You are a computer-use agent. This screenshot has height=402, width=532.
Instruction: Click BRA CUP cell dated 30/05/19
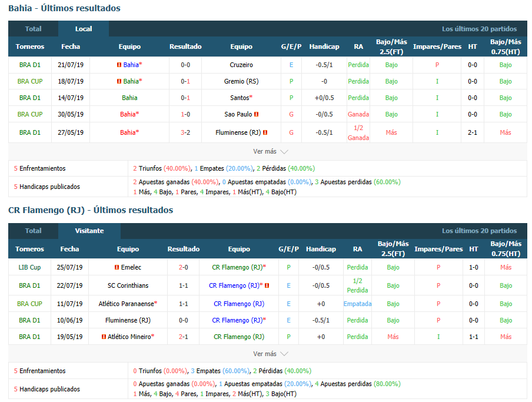click(30, 114)
